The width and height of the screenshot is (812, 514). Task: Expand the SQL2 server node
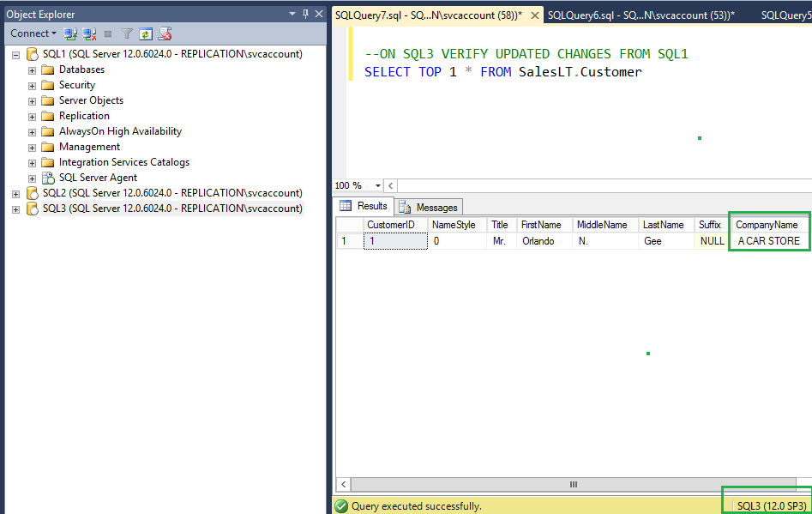tap(15, 193)
